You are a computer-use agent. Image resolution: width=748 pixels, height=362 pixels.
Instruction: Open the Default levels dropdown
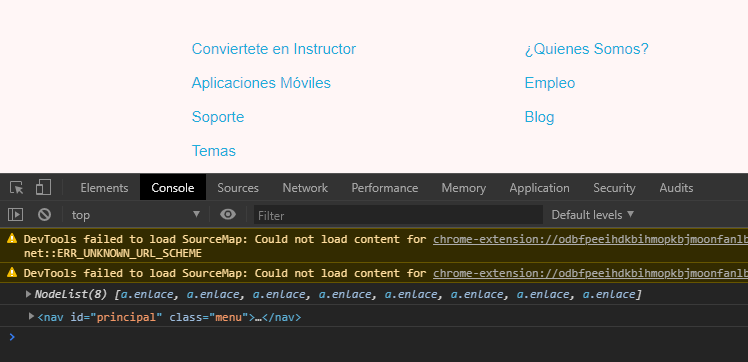tap(593, 215)
